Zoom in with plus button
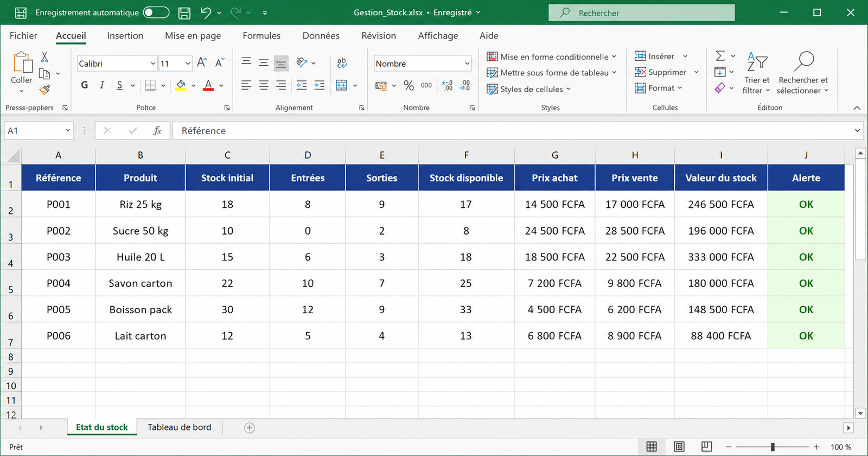The image size is (868, 456). 816,447
